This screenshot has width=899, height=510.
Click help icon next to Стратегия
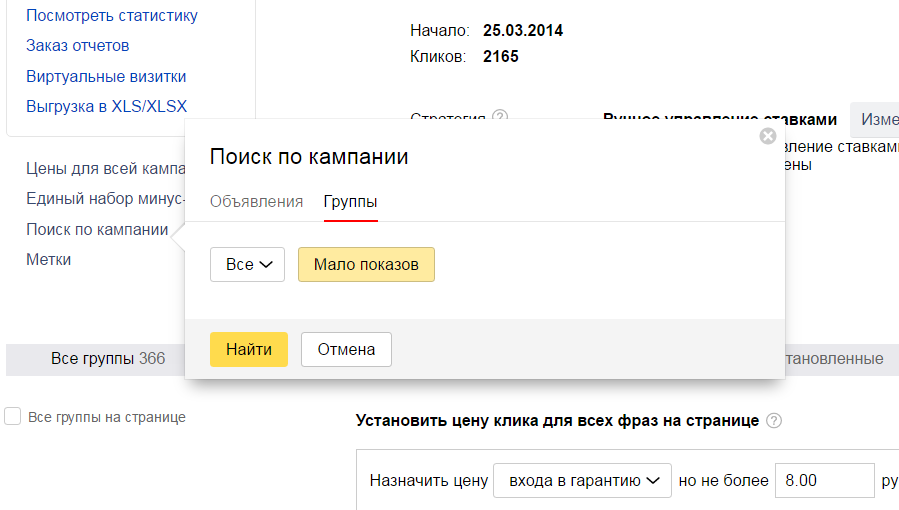click(500, 117)
